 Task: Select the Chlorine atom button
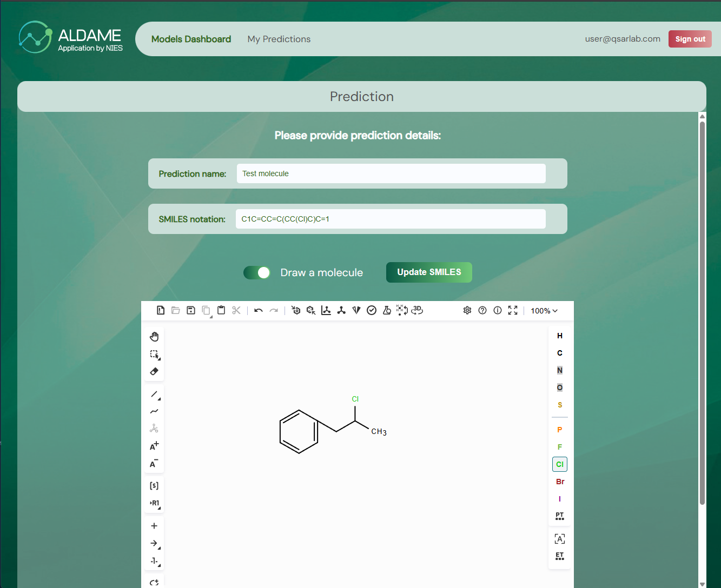pos(560,464)
